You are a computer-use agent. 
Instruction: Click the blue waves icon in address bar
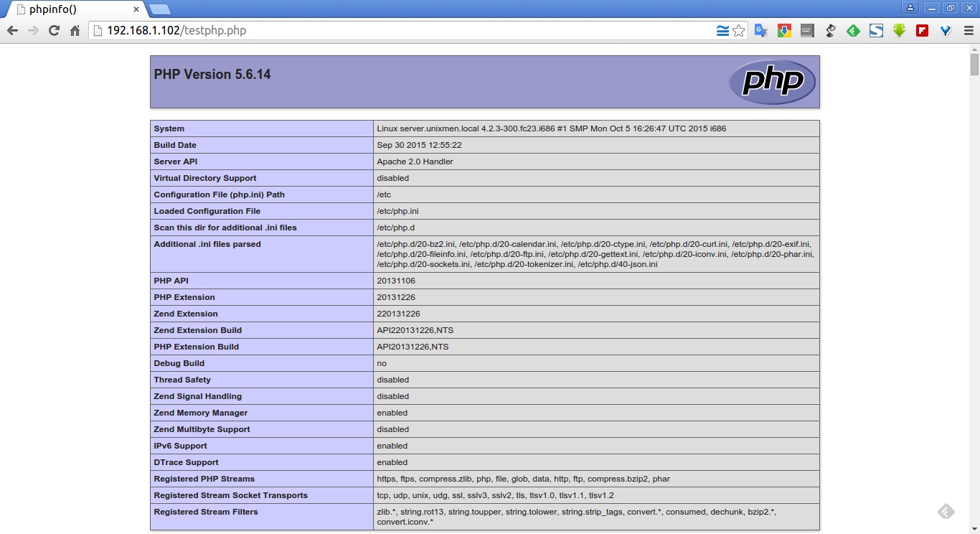point(722,31)
